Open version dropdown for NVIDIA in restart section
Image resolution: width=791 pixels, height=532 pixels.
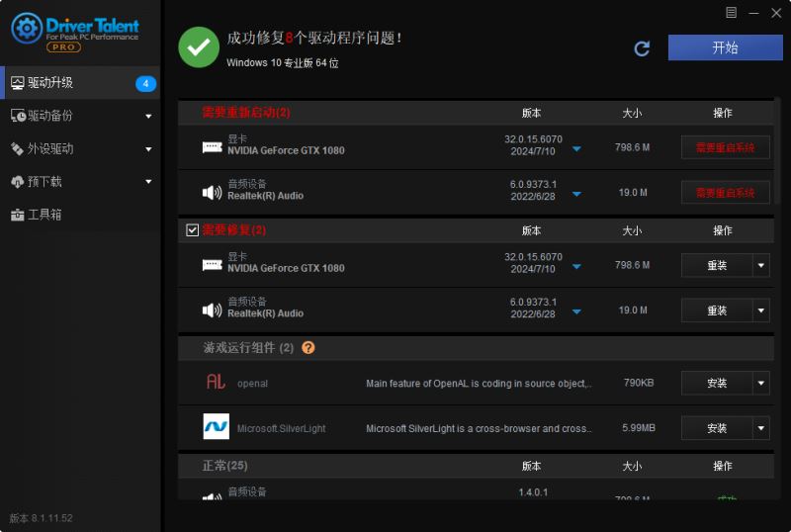tap(576, 149)
